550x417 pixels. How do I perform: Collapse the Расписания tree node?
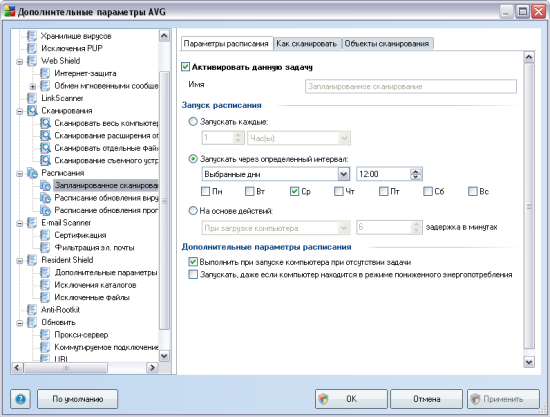tap(20, 173)
